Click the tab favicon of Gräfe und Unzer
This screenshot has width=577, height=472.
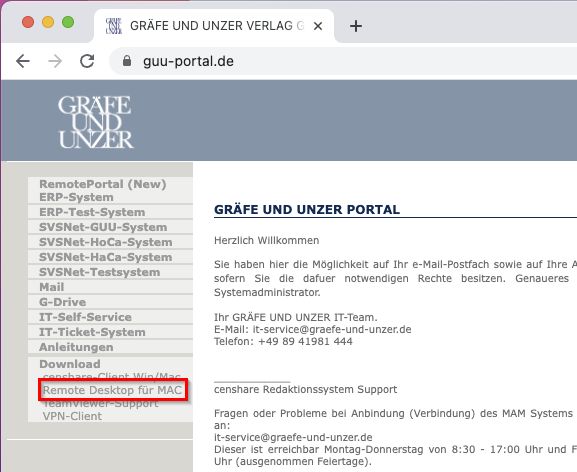[113, 26]
